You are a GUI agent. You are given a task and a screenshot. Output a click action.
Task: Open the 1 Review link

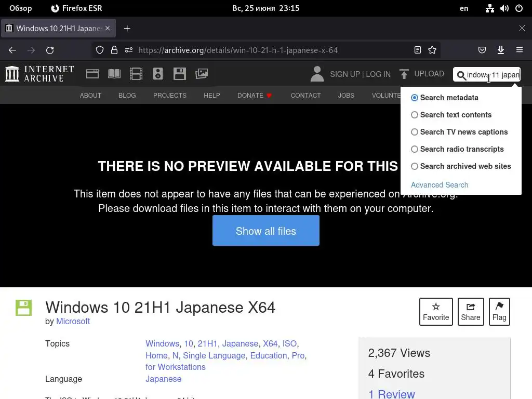[x=392, y=394]
